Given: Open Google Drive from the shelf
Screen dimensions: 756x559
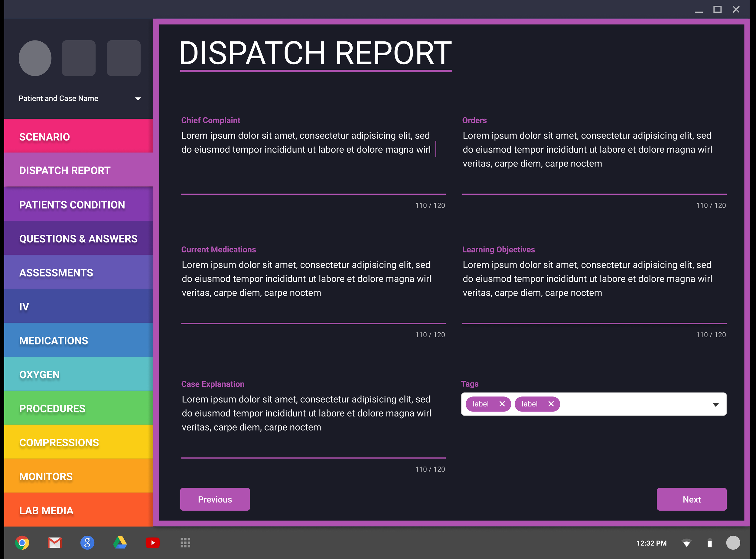Looking at the screenshot, I should (120, 543).
